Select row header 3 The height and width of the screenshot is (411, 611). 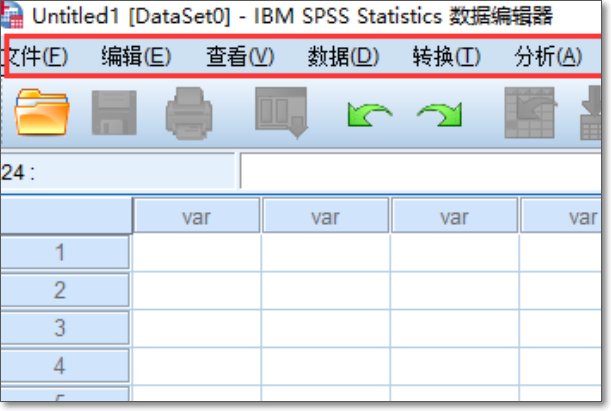point(65,328)
